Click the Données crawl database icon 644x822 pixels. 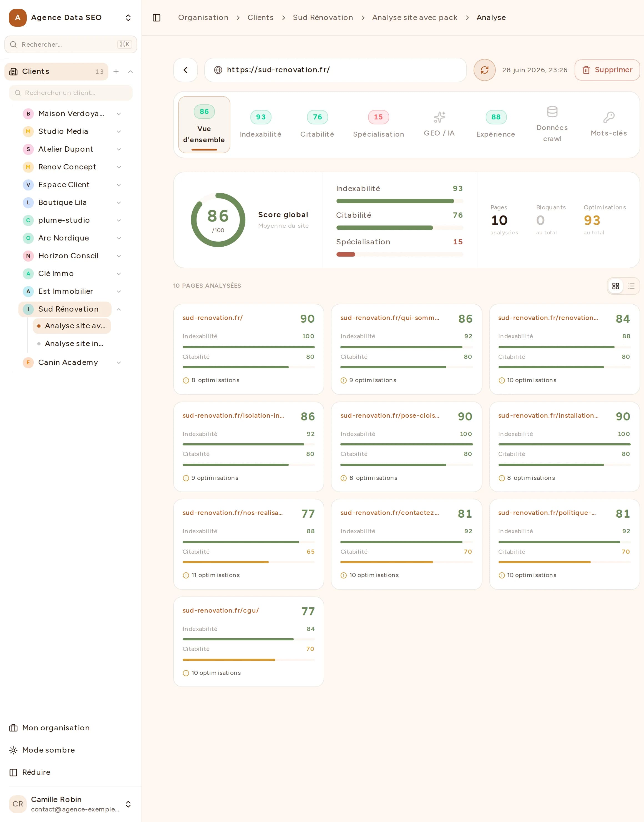[x=552, y=112]
